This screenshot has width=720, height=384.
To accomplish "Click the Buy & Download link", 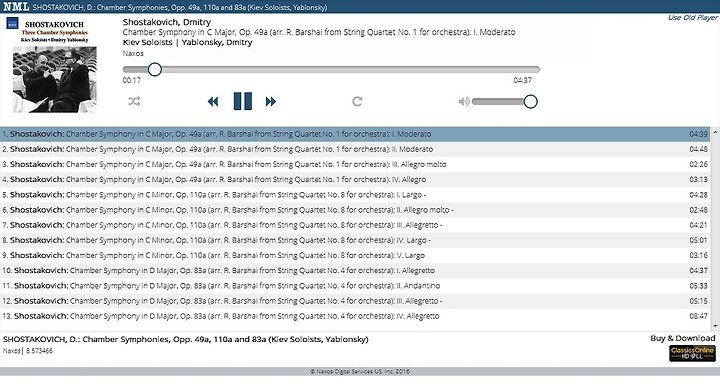I will [682, 338].
